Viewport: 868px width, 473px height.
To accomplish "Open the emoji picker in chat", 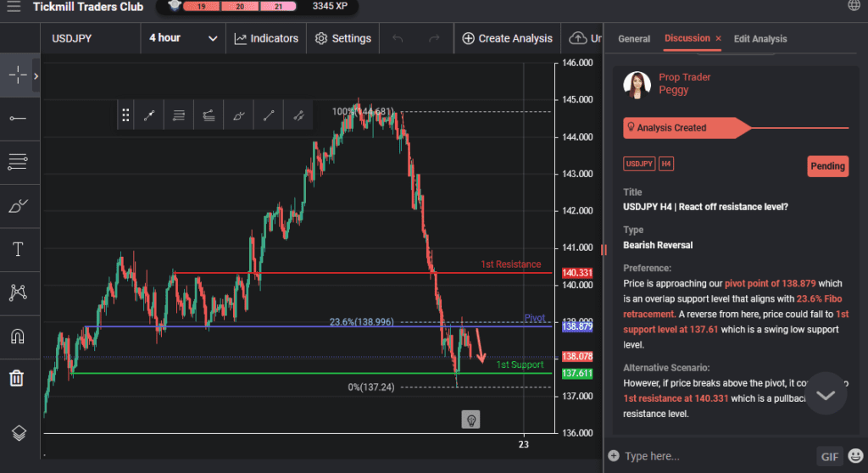I will tap(854, 456).
